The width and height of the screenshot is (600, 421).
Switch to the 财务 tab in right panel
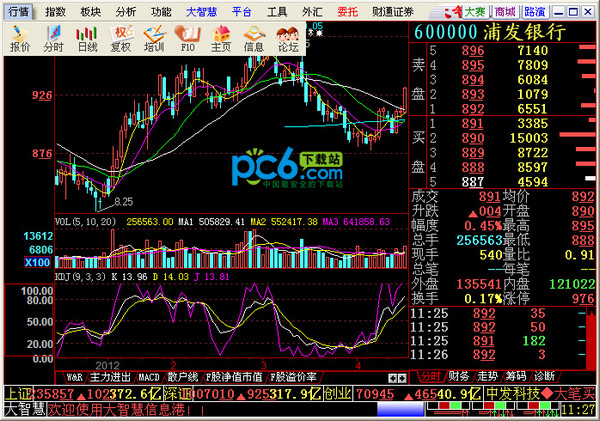point(459,377)
